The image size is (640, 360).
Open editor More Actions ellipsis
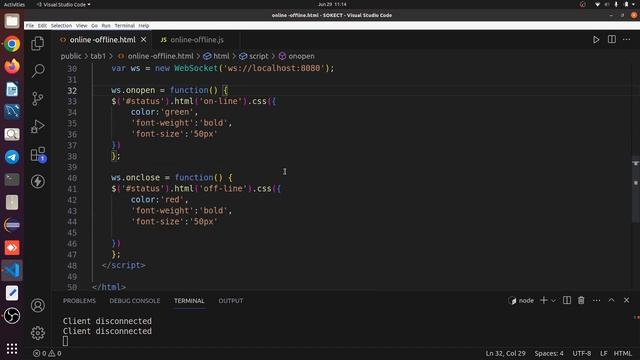[x=627, y=40]
